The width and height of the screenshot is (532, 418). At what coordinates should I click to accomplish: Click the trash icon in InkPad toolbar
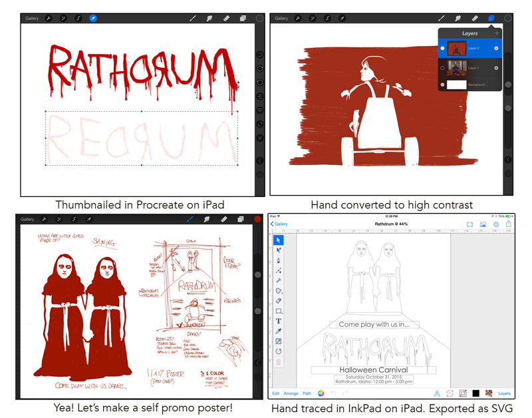[x=279, y=362]
